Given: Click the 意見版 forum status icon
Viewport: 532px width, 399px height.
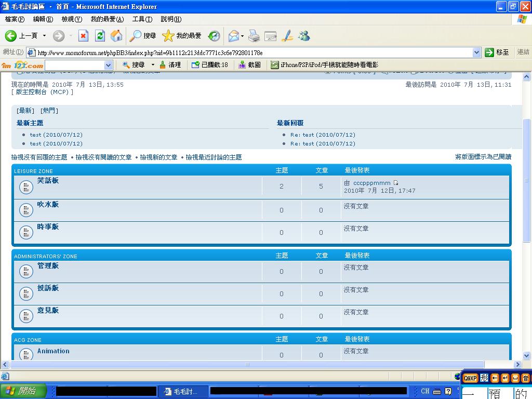Looking at the screenshot, I should coord(26,316).
